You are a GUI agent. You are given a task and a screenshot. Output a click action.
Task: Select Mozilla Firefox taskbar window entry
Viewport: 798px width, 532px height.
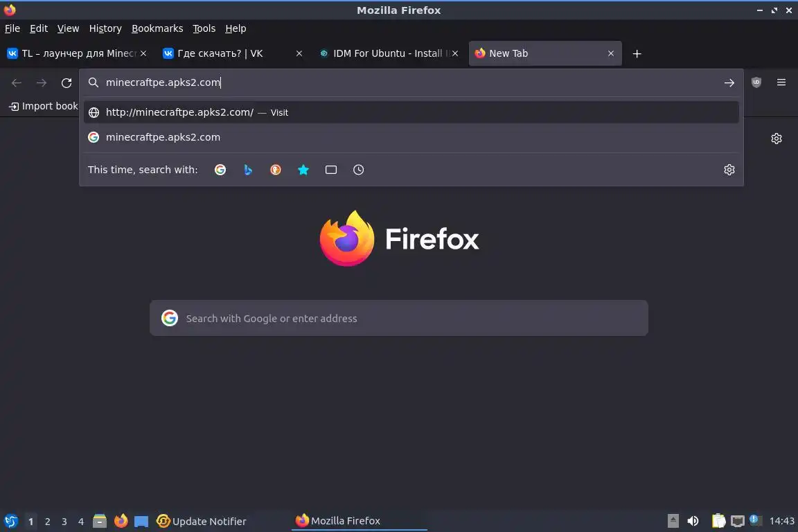tap(360, 521)
